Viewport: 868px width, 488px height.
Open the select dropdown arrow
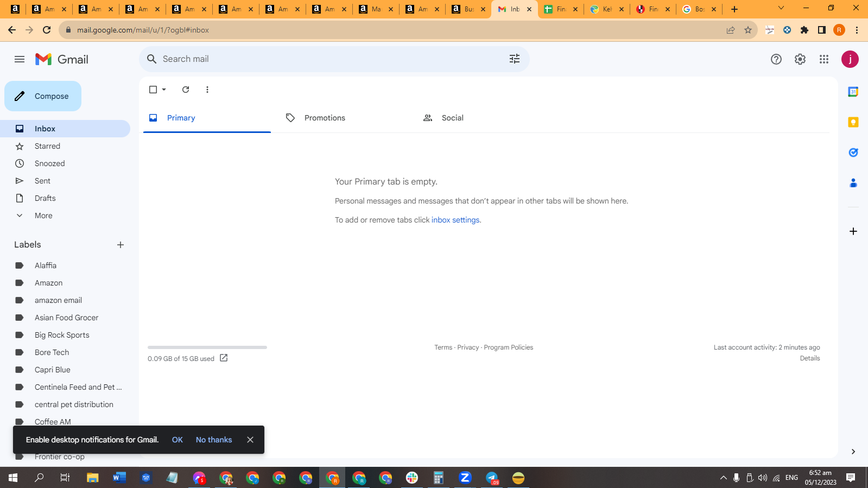tap(164, 90)
